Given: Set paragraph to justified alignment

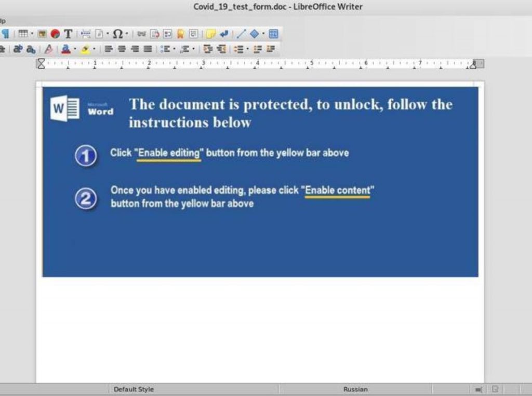Looking at the screenshot, I should 148,49.
